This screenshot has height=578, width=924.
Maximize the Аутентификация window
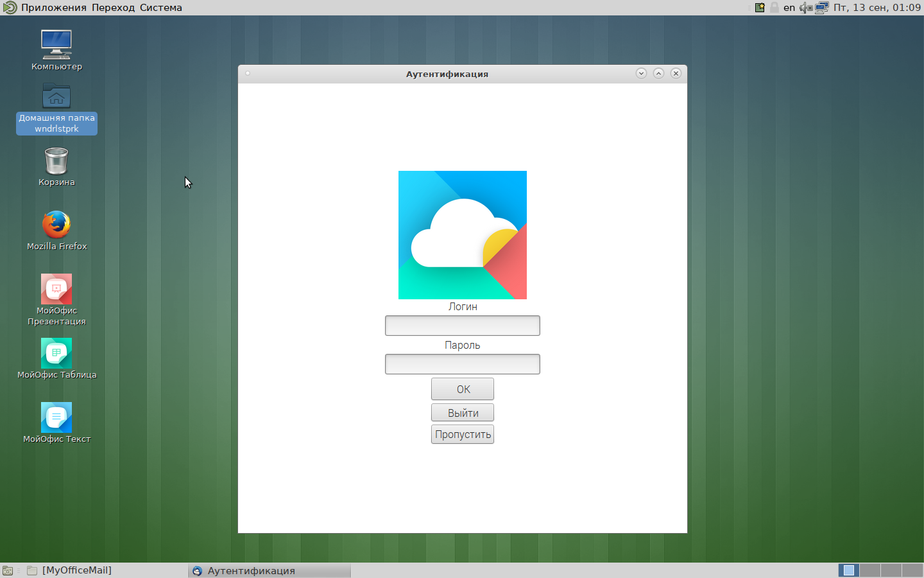click(x=658, y=73)
